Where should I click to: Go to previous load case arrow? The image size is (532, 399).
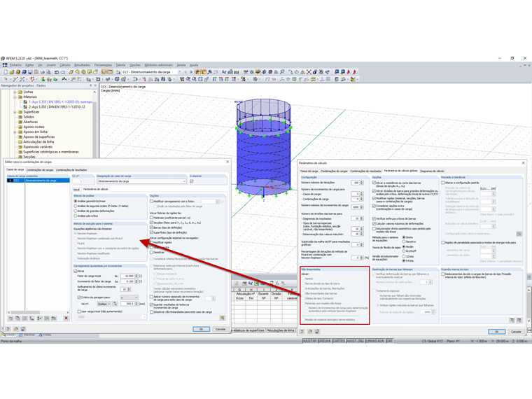coord(185,72)
